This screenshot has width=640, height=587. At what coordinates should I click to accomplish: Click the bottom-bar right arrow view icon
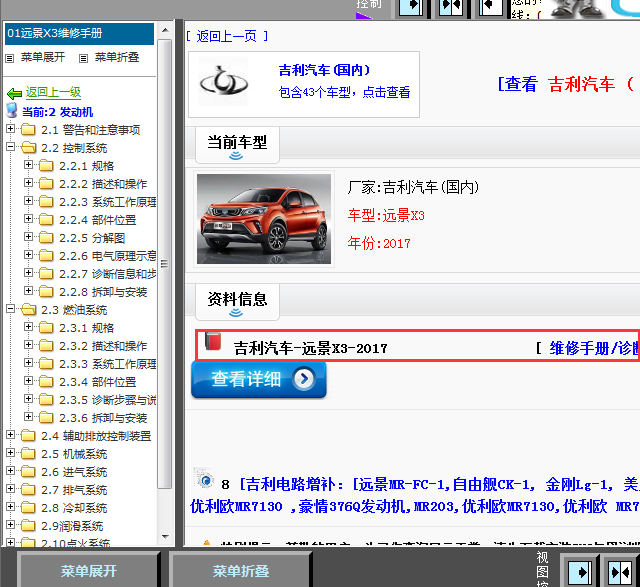point(580,572)
